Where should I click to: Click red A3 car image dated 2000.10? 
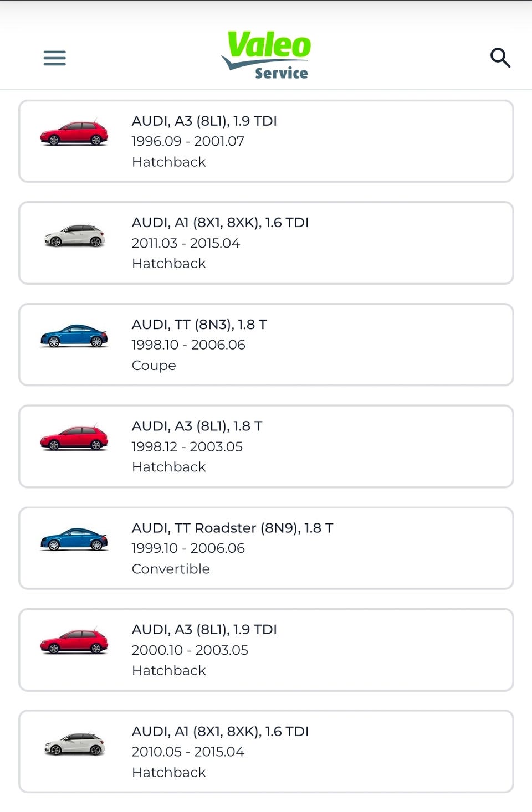[74, 641]
